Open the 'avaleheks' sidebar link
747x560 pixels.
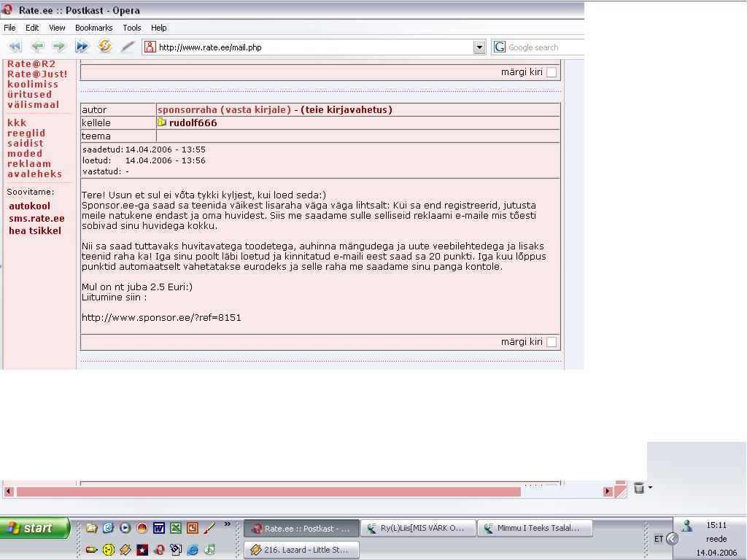(x=35, y=174)
